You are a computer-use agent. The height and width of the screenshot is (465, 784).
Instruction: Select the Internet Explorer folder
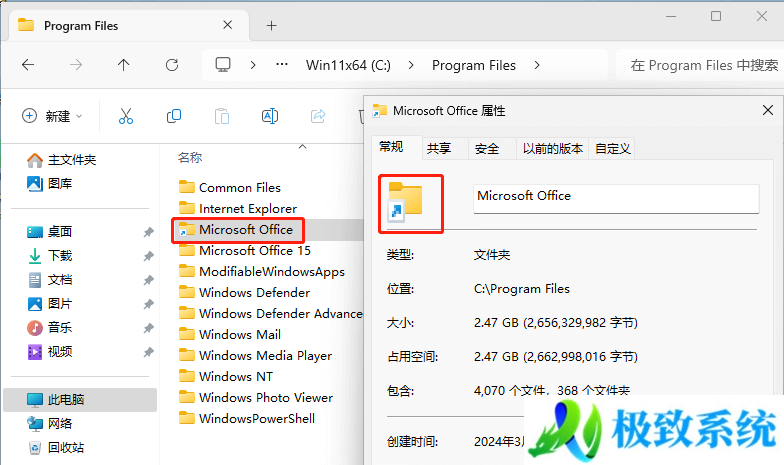[x=238, y=208]
